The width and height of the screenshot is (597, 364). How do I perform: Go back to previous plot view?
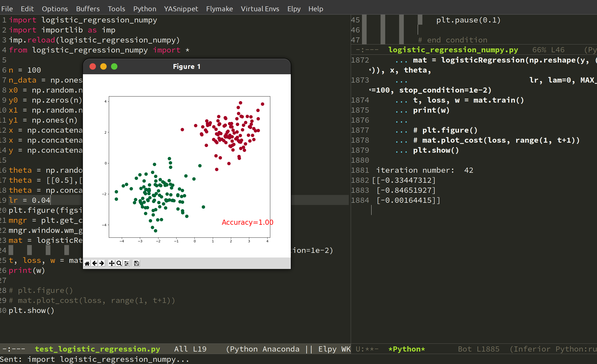[x=94, y=263]
